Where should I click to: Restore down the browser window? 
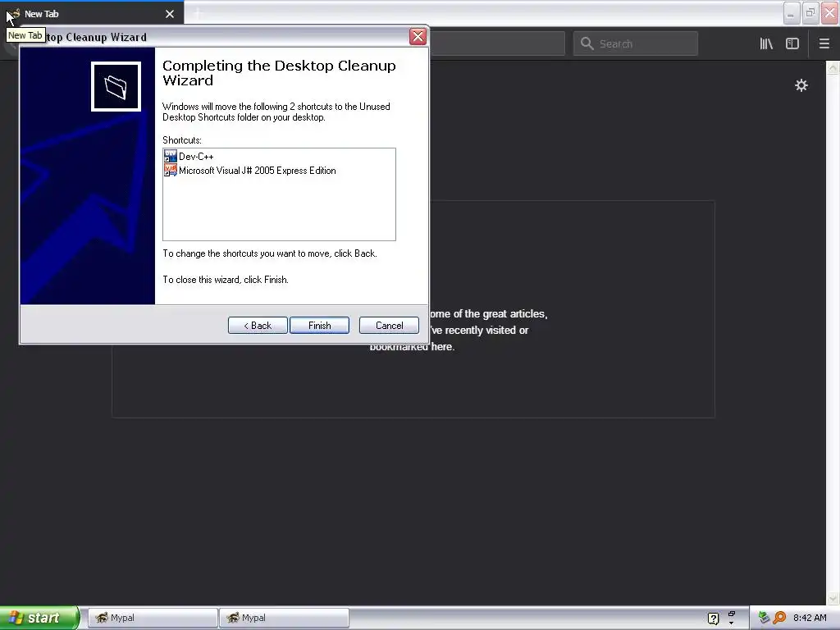[x=810, y=13]
